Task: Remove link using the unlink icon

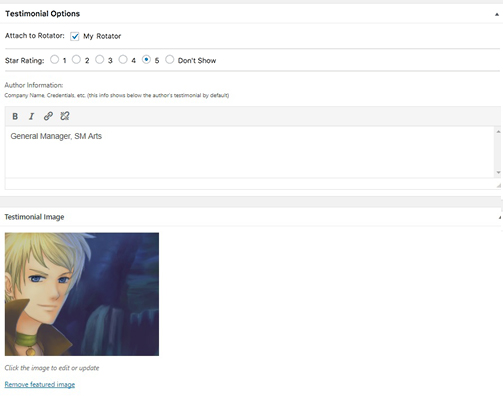Action: tap(65, 116)
